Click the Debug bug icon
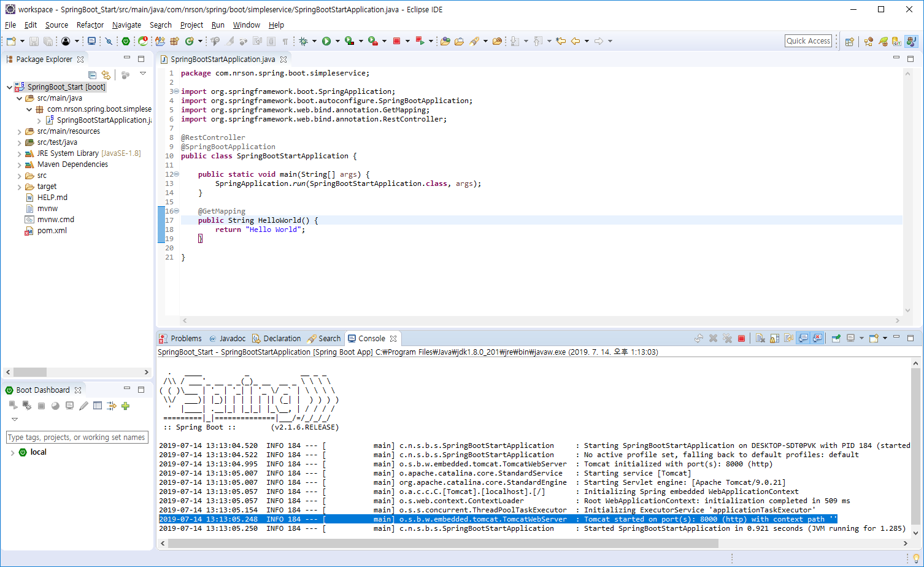 pos(303,41)
